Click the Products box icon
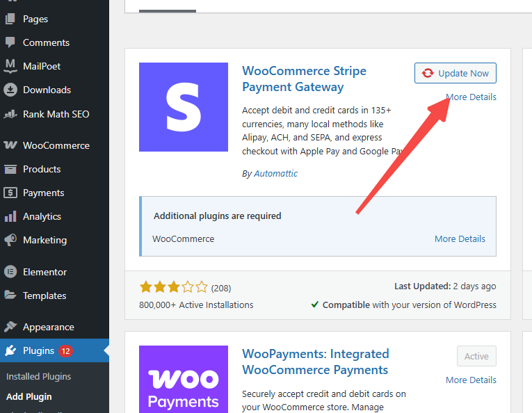Viewport: 532px width, 413px height. tap(10, 169)
